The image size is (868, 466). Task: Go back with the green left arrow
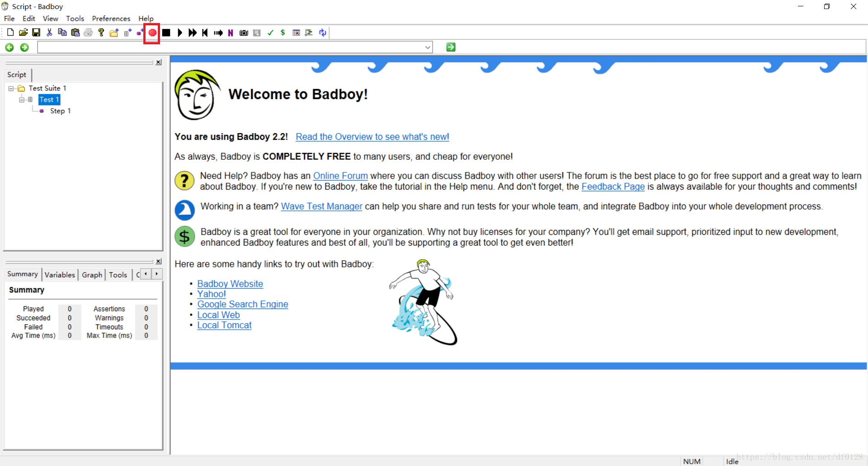[x=9, y=48]
